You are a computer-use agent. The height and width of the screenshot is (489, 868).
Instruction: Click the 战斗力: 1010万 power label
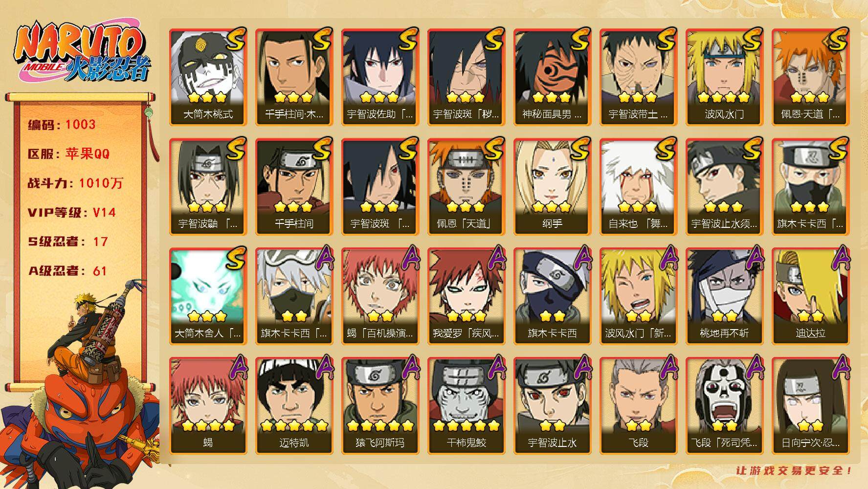pos(75,183)
